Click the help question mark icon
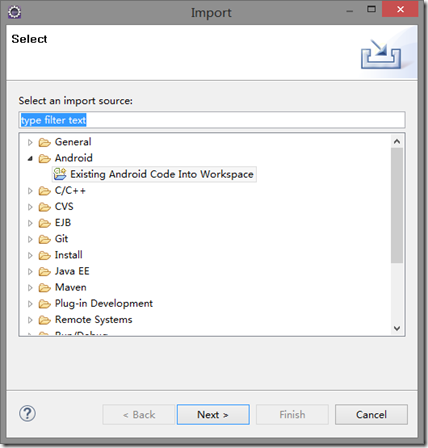 (x=27, y=414)
